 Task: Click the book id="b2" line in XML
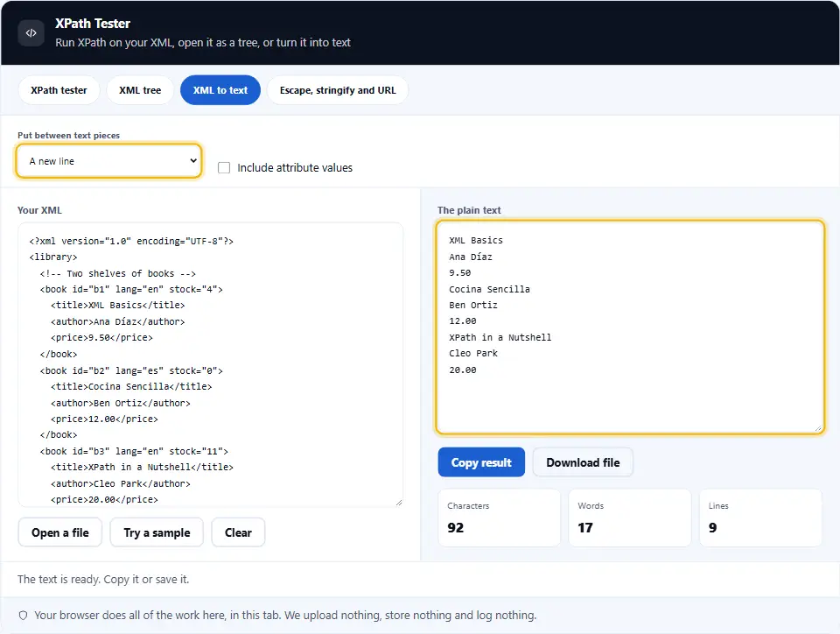click(131, 371)
